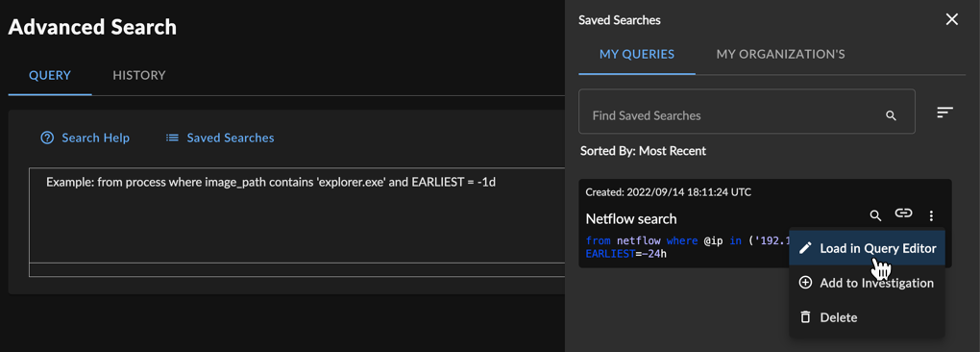980x352 pixels.
Task: Click the Advanced Search heading
Action: click(92, 27)
